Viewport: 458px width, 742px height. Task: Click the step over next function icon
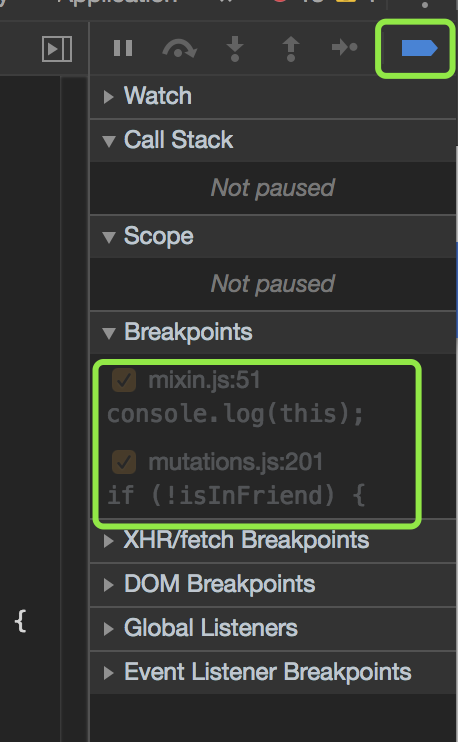point(179,48)
